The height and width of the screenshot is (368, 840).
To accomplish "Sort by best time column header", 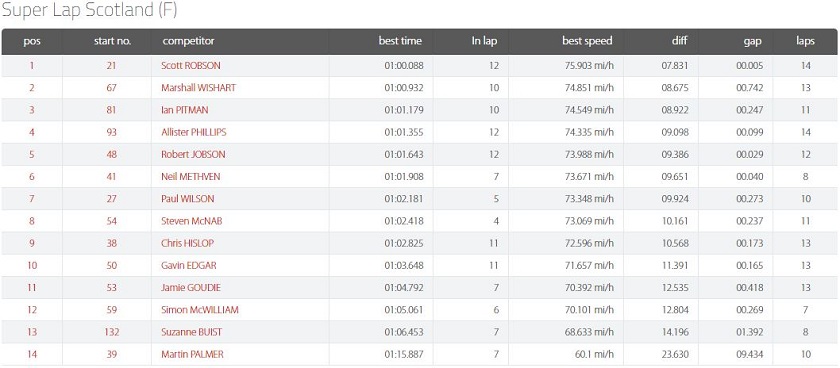I will (400, 41).
